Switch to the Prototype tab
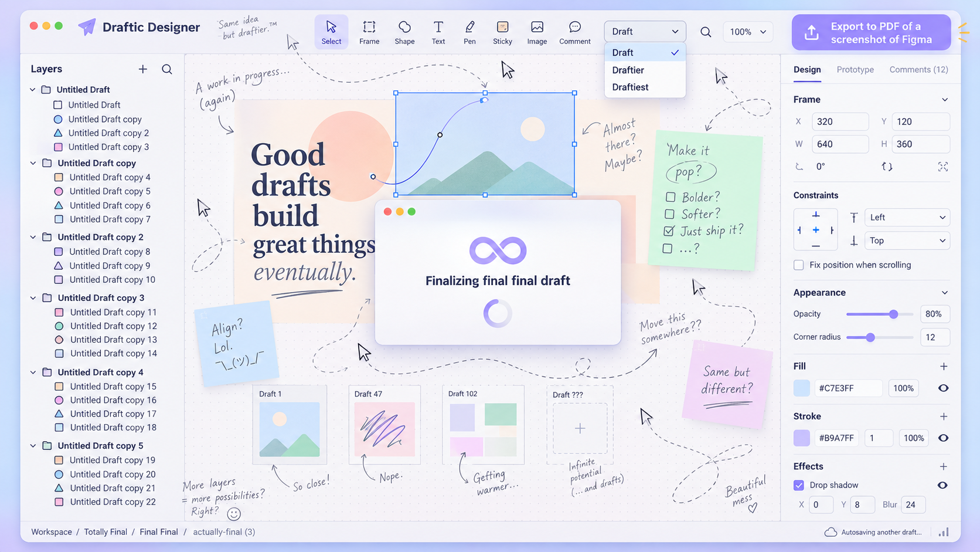Viewport: 980px width, 552px height. 855,69
